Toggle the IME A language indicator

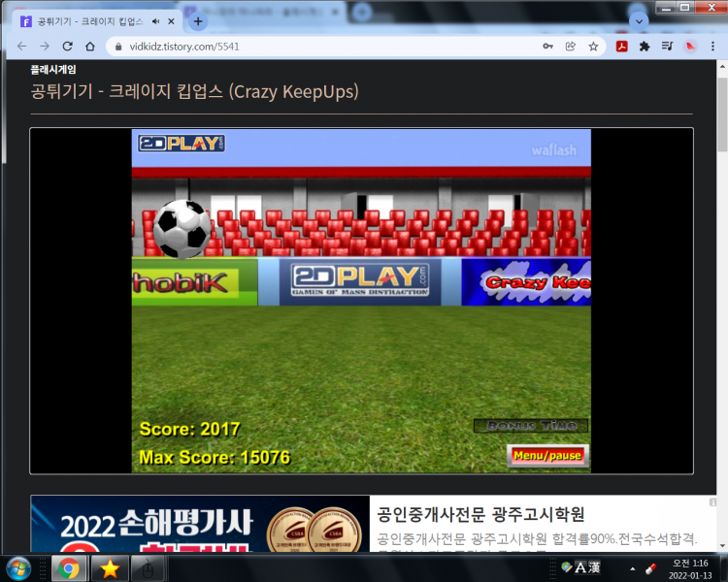(x=580, y=567)
